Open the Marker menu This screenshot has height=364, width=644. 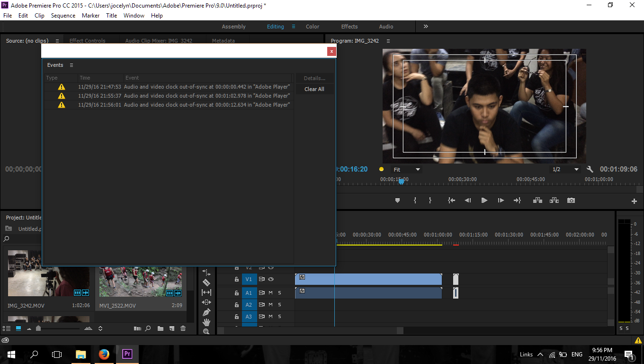click(90, 15)
